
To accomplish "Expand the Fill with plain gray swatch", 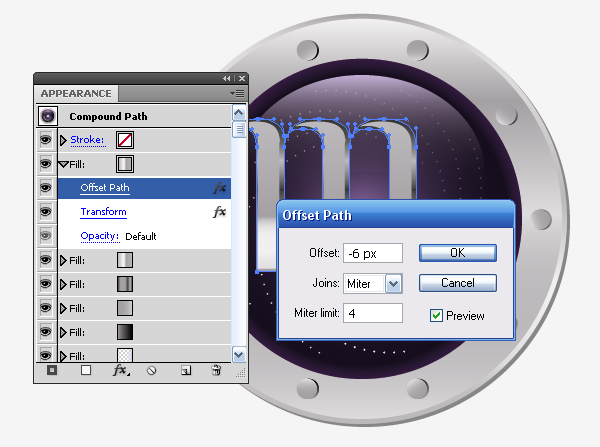I will pos(63,308).
